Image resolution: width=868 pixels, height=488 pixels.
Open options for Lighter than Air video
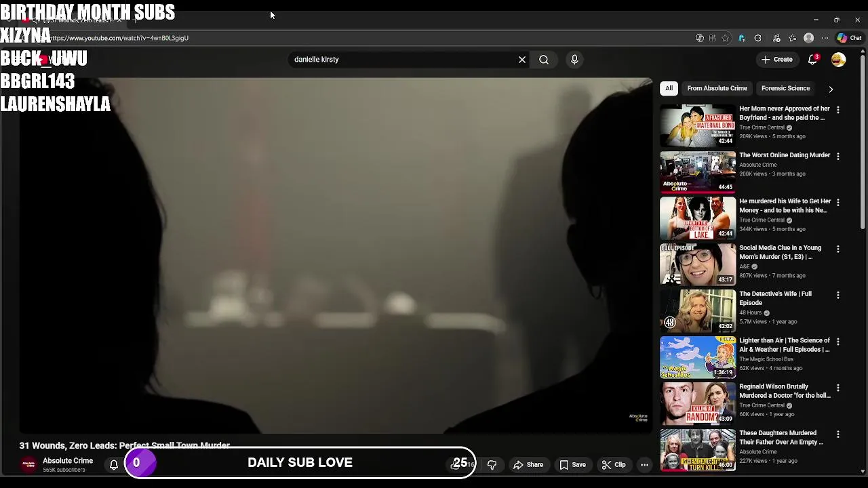point(838,342)
